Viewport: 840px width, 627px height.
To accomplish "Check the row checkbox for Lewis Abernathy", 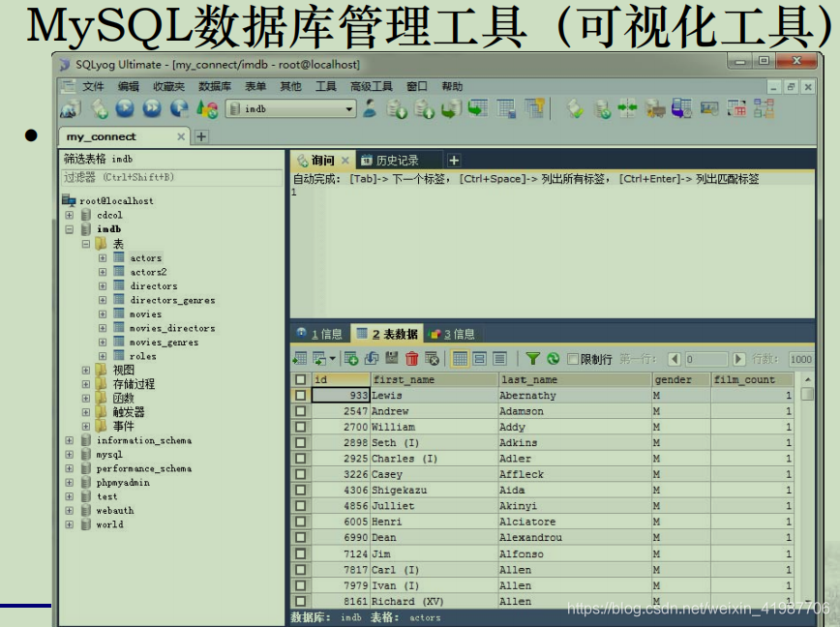I will [301, 395].
